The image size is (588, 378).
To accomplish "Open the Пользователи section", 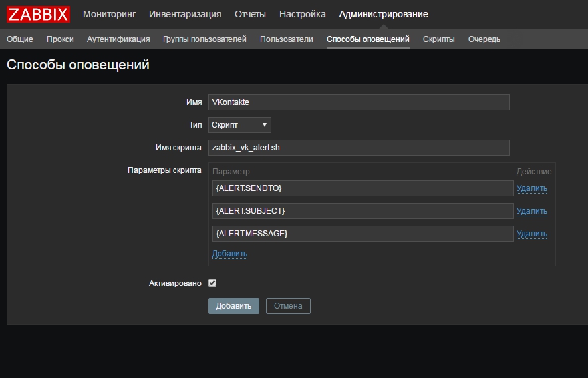I will click(287, 39).
